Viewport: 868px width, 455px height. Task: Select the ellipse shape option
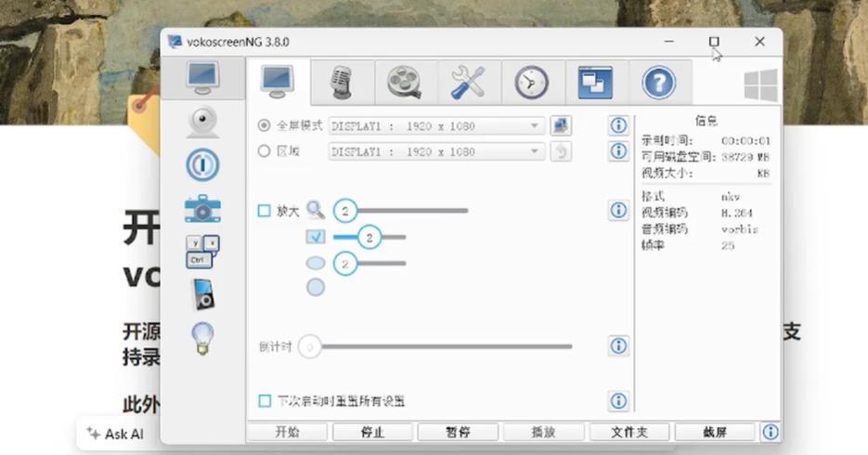tap(316, 263)
